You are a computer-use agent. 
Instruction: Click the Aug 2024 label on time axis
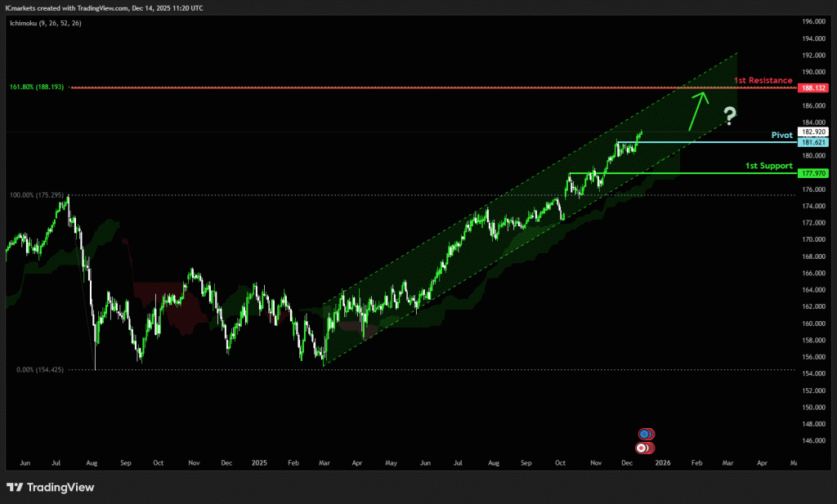pos(93,462)
